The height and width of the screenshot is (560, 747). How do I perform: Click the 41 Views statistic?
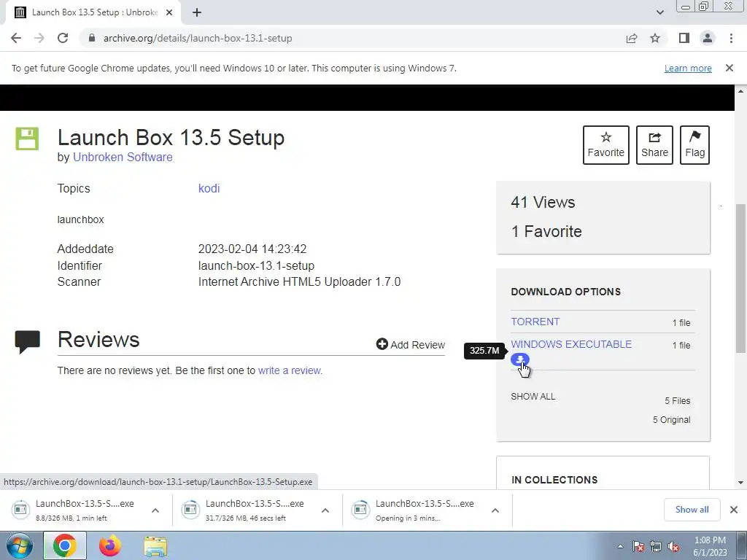(543, 202)
